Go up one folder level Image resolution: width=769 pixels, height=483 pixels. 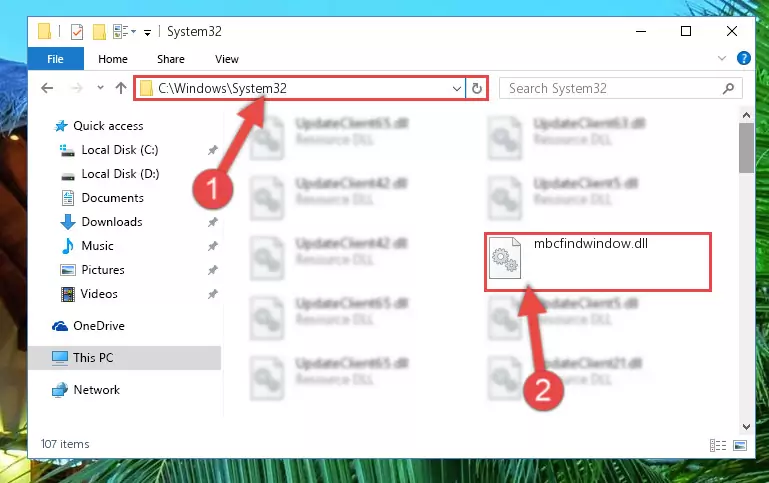(x=121, y=88)
